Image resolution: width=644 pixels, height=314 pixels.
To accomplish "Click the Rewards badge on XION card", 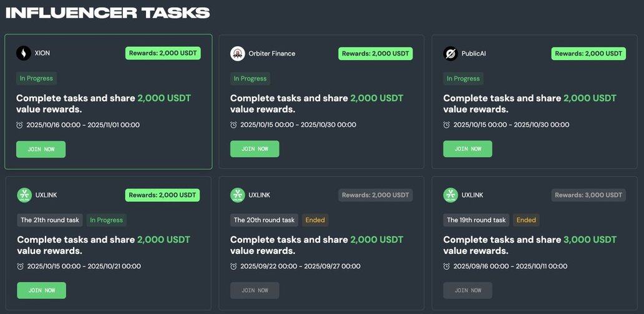I will [163, 53].
